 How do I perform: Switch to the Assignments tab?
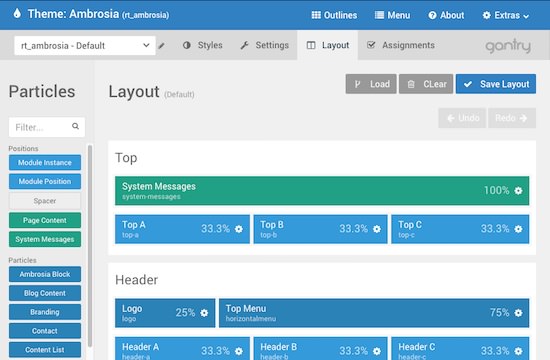(x=401, y=45)
